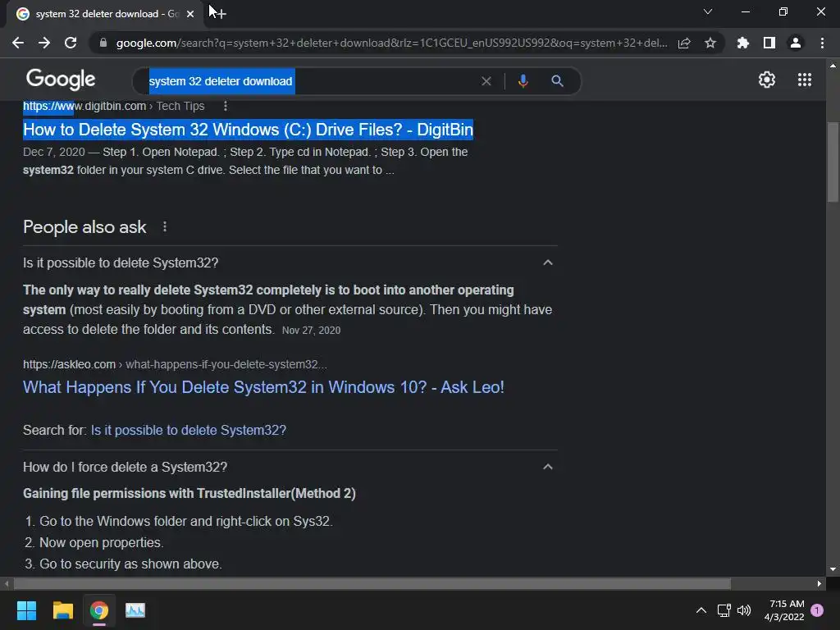
Task: Open the Windows Start menu
Action: pyautogui.click(x=26, y=610)
